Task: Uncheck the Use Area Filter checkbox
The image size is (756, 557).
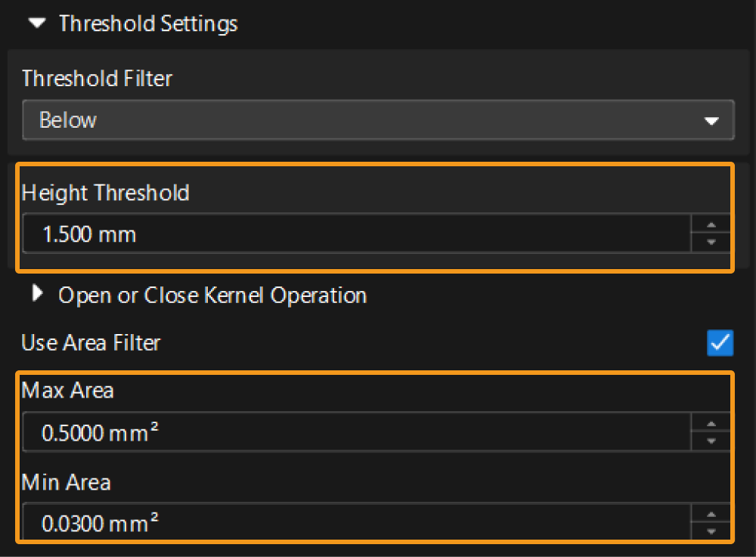Action: click(x=720, y=342)
